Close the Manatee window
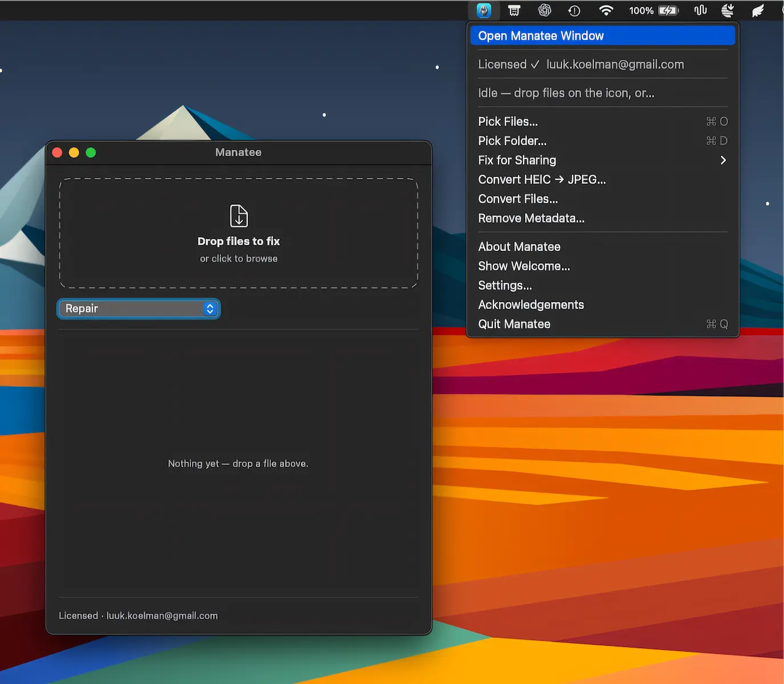Viewport: 784px width, 684px height. click(57, 152)
